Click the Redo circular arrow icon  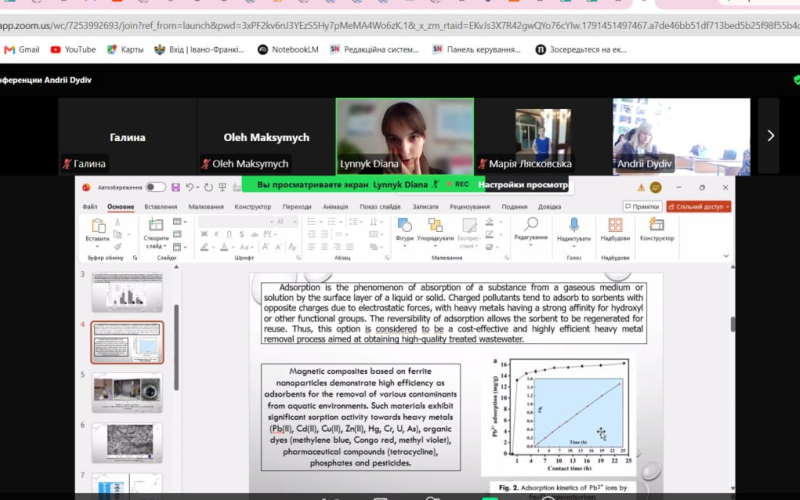(208, 187)
